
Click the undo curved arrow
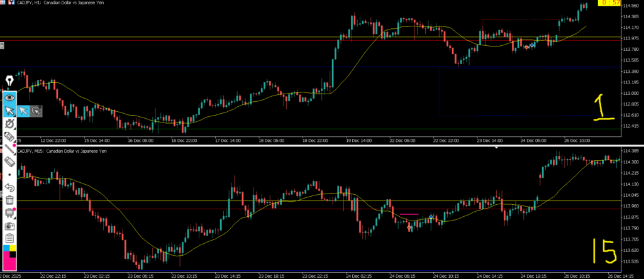pyautogui.click(x=9, y=187)
